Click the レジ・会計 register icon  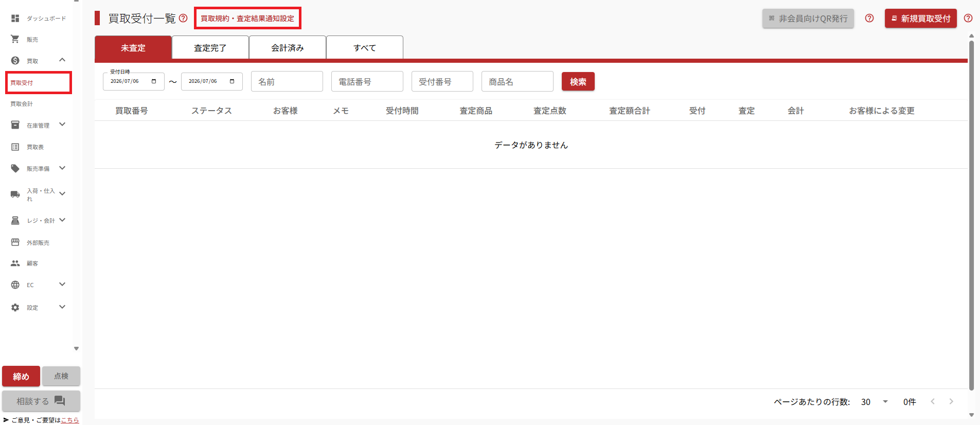coord(15,221)
